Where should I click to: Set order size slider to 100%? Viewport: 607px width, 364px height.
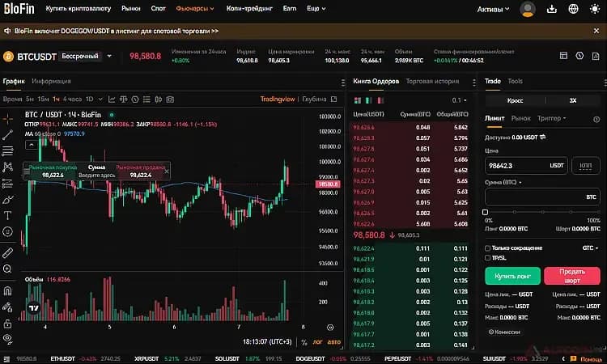coord(598,212)
